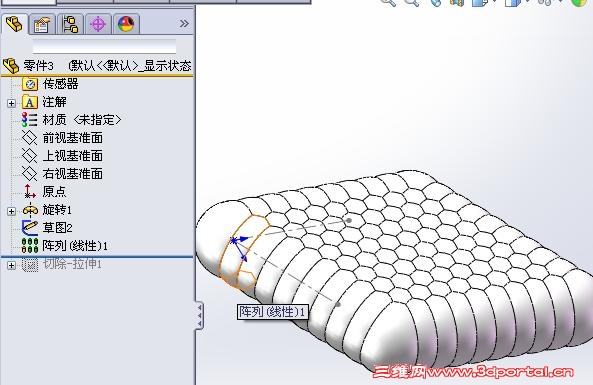Click the tree filter input field
The height and width of the screenshot is (385, 593).
pos(104,47)
